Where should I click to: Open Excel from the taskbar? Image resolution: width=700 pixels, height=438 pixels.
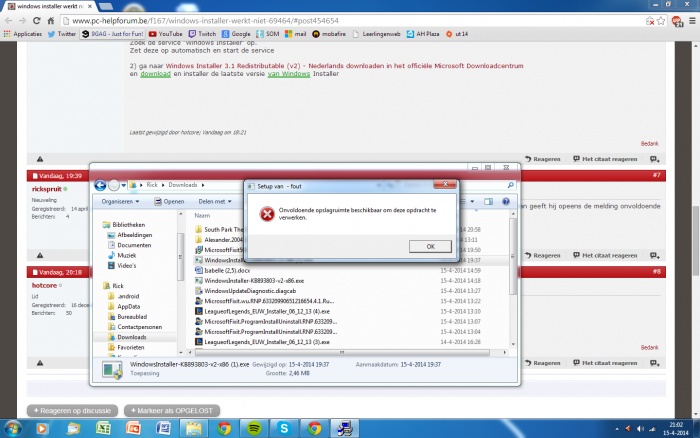point(103,429)
